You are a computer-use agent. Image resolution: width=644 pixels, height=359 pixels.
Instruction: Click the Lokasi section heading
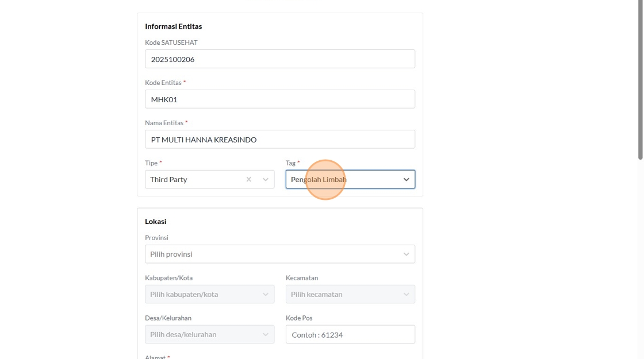coord(155,221)
